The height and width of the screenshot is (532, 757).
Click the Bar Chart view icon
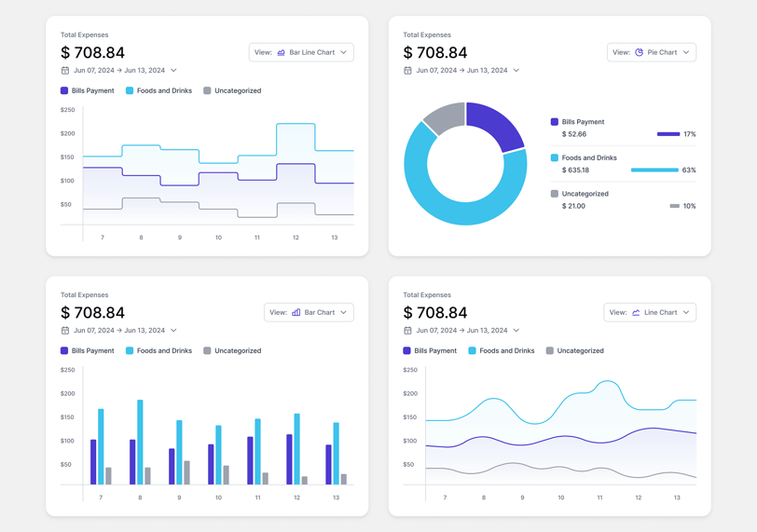coord(296,312)
